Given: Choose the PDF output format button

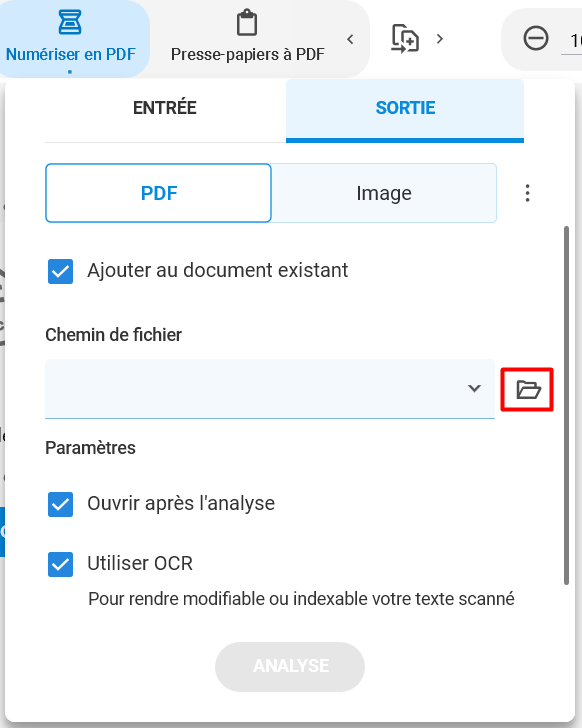Looking at the screenshot, I should pos(158,193).
